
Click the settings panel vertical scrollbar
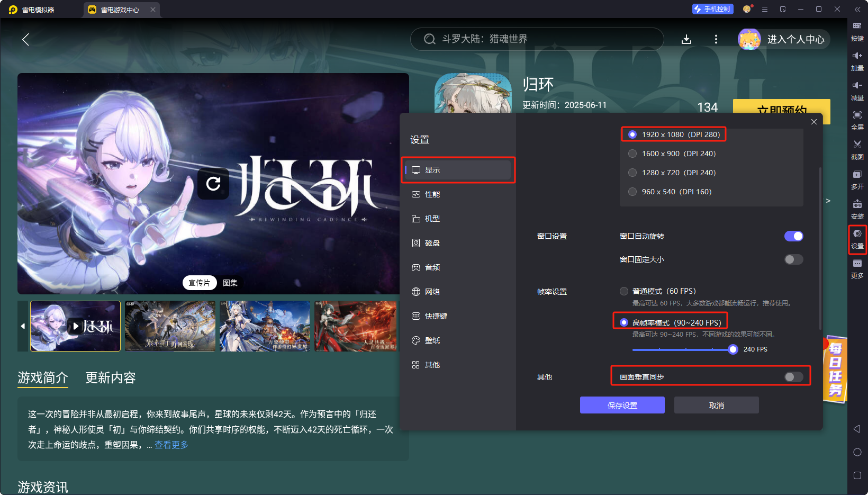(820, 249)
